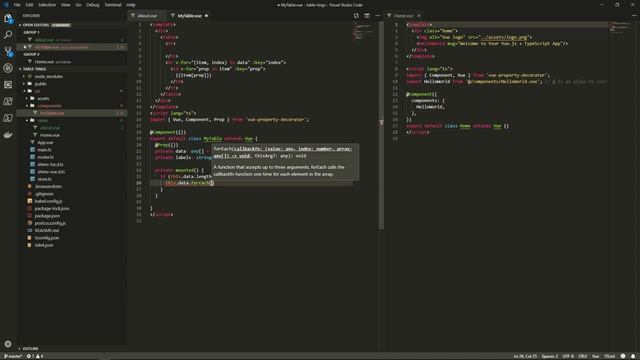Open the File menu
The height and width of the screenshot is (360, 640).
pyautogui.click(x=17, y=5)
